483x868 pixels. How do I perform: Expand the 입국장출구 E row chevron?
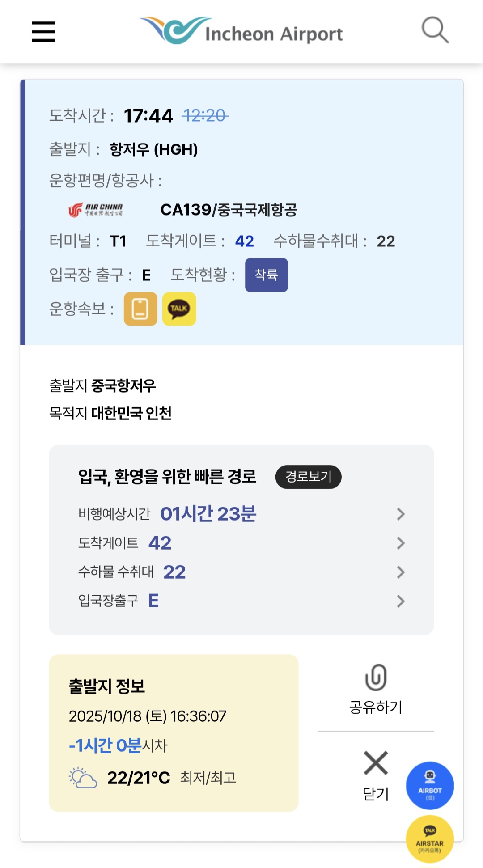[401, 601]
